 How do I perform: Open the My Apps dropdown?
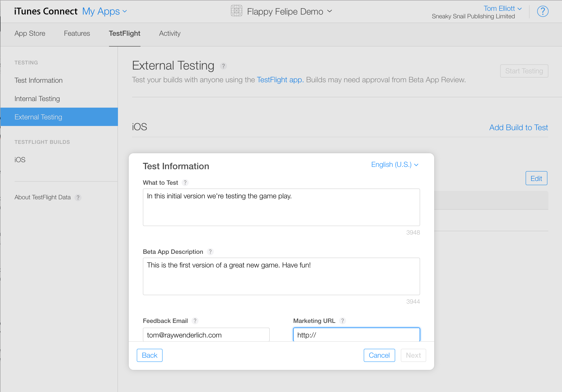tap(105, 11)
